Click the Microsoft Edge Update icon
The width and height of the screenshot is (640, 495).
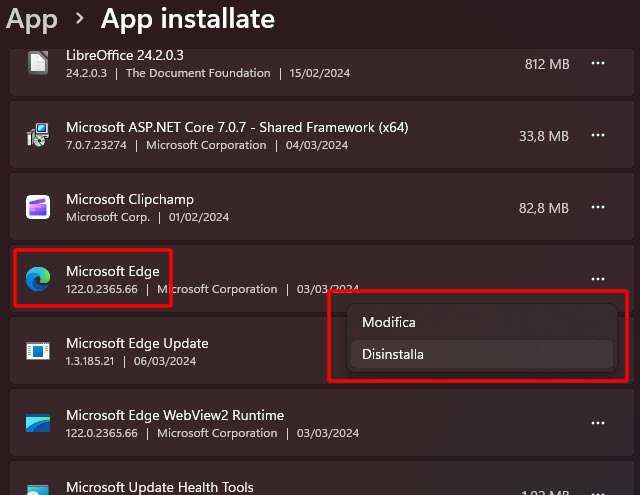click(x=38, y=351)
